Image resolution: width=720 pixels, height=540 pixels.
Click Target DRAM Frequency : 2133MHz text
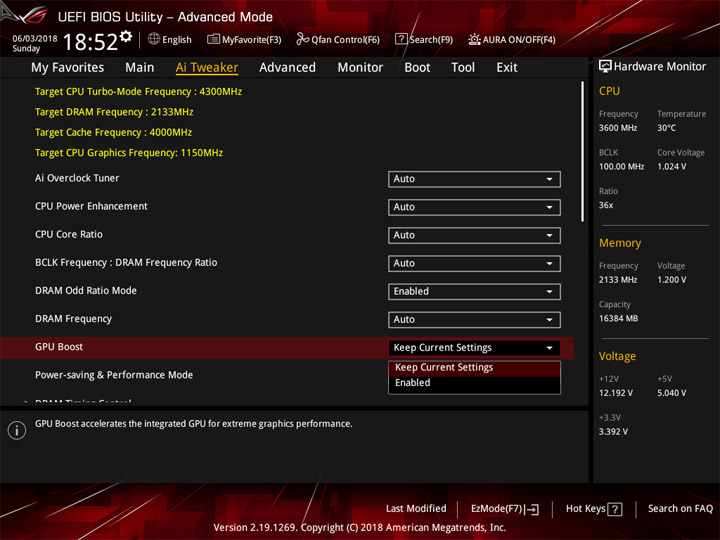click(x=114, y=112)
